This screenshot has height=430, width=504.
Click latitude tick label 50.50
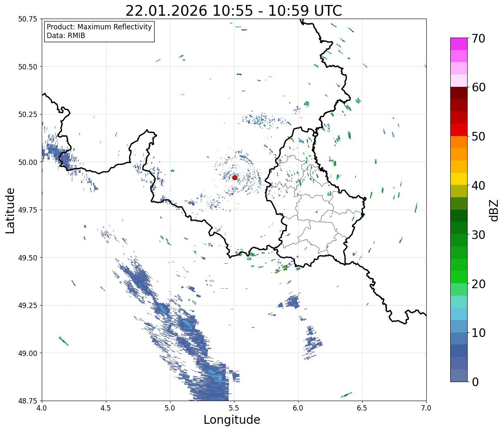click(28, 67)
